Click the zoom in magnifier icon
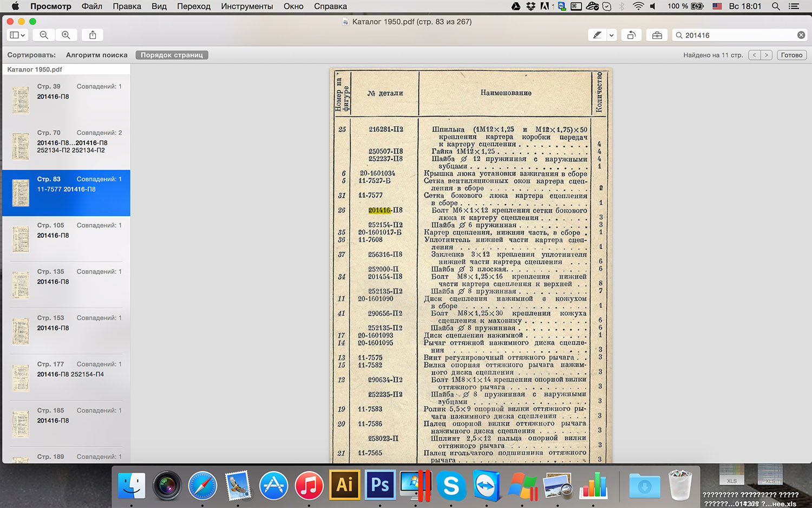Image resolution: width=812 pixels, height=508 pixels. pos(66,35)
